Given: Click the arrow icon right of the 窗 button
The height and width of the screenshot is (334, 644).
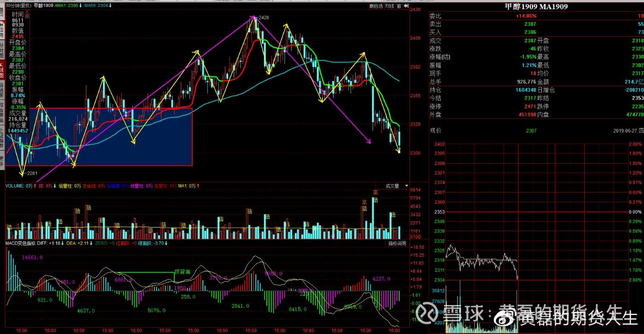Looking at the screenshot, I should [x=405, y=6].
